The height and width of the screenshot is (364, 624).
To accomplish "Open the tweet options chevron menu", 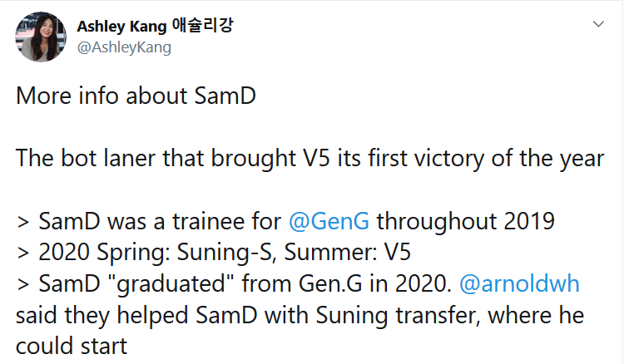I will tap(598, 24).
